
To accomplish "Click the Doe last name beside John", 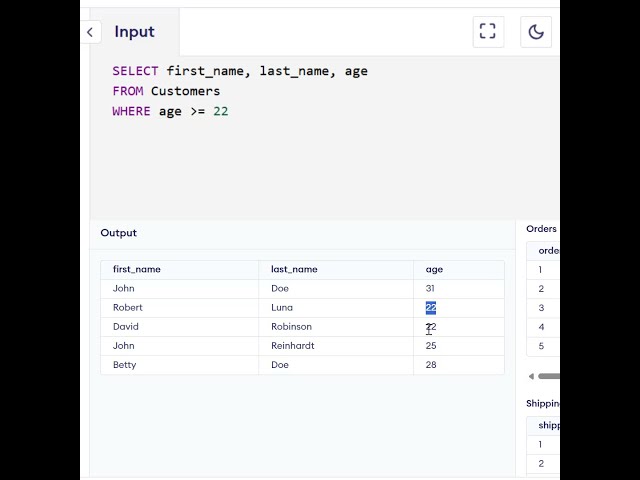I will point(280,289).
